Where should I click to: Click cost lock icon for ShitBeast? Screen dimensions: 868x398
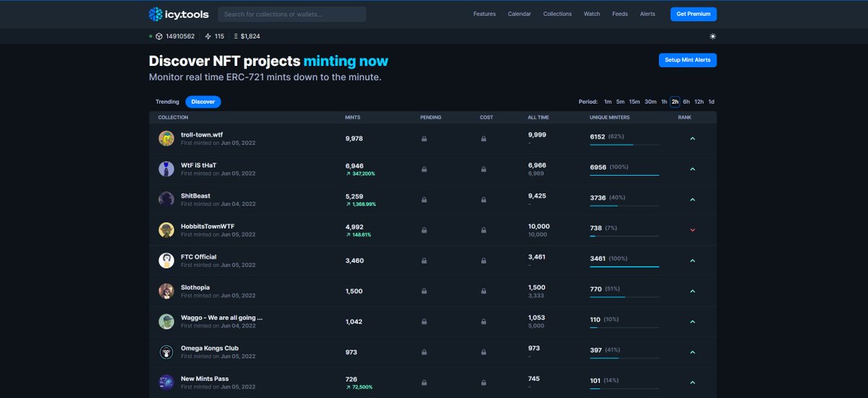(483, 200)
